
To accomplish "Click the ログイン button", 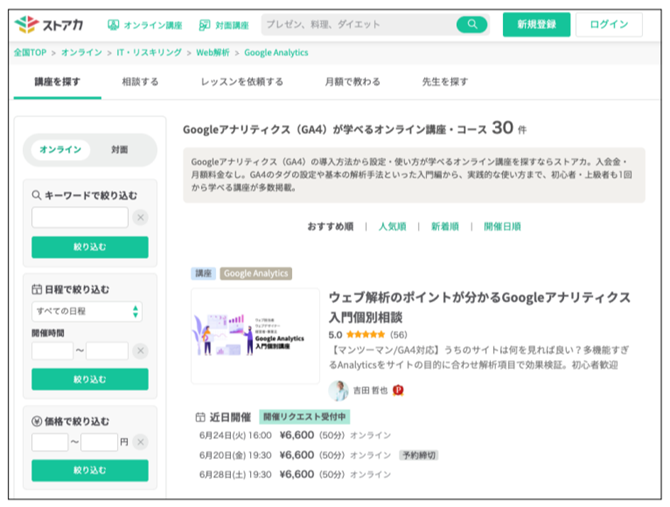I will click(x=609, y=24).
